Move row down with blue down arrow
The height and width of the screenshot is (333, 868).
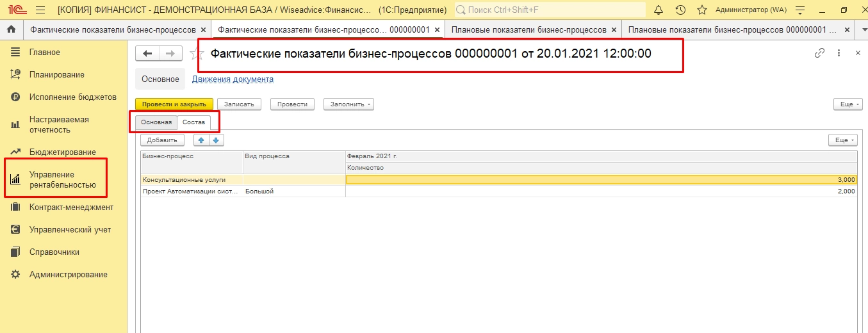216,140
